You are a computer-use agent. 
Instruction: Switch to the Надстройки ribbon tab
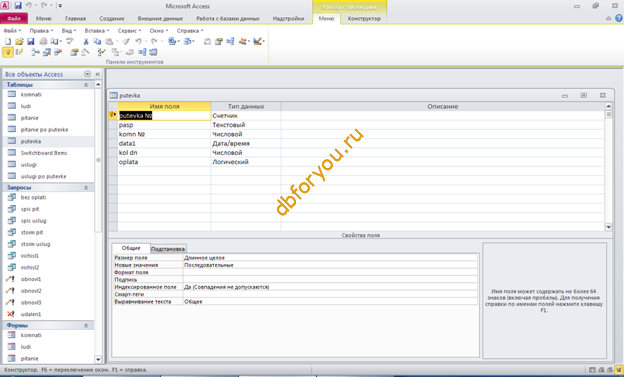(289, 18)
